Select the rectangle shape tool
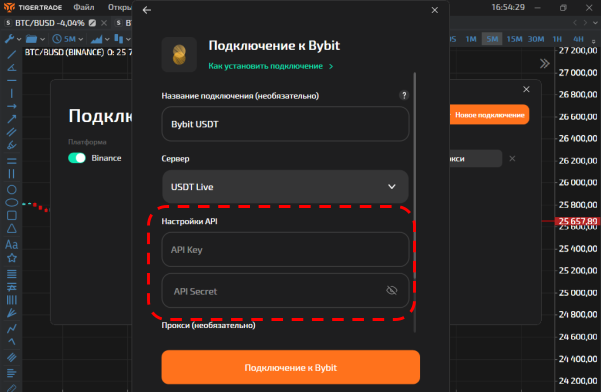 [11, 215]
